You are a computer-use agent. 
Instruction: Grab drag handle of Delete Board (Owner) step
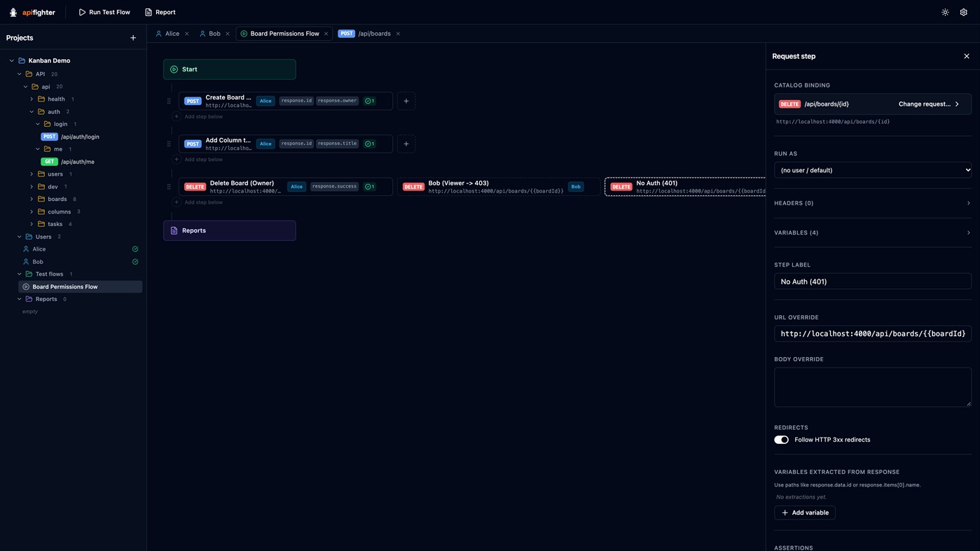pyautogui.click(x=169, y=187)
